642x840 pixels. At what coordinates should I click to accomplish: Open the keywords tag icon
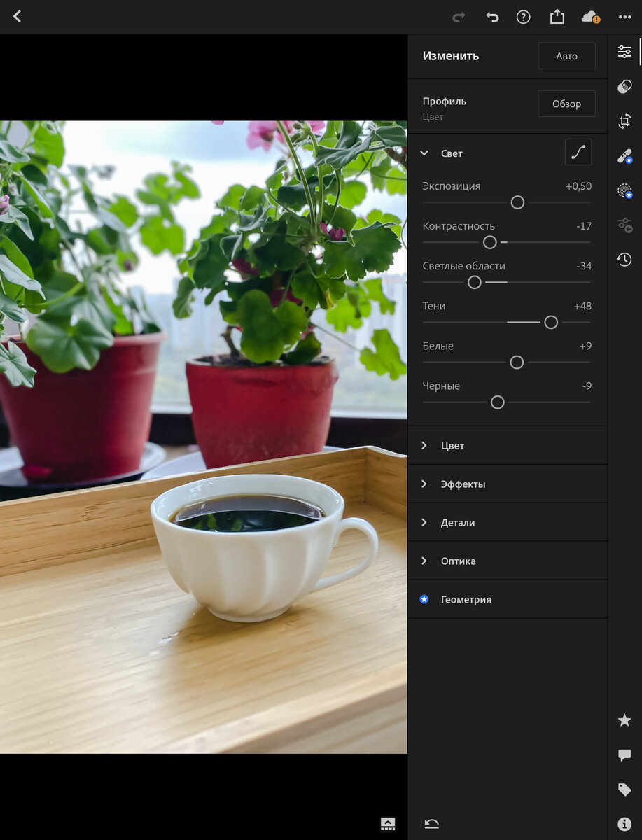point(624,790)
